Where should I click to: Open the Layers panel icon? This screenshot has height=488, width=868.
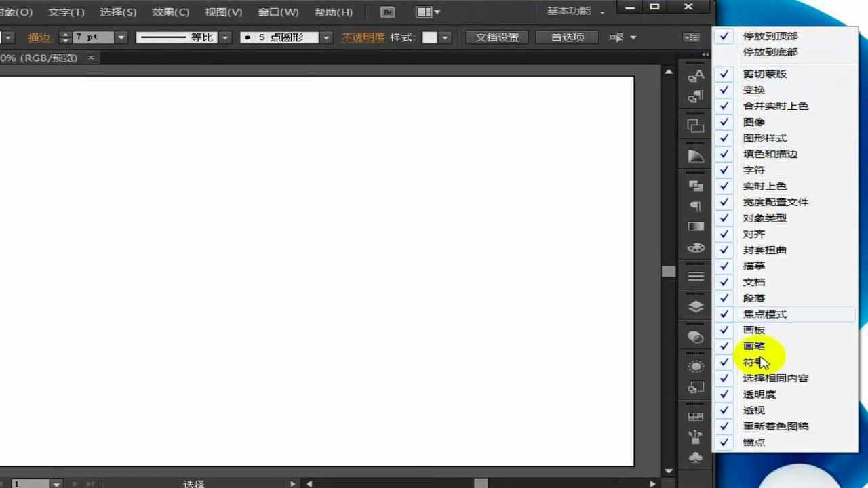(696, 306)
